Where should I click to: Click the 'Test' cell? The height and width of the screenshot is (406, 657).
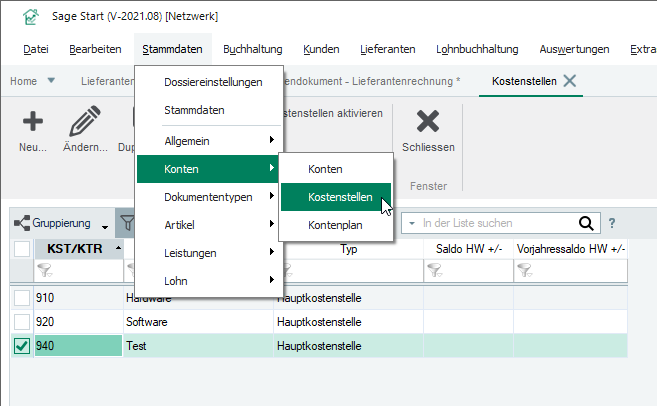[x=198, y=346]
